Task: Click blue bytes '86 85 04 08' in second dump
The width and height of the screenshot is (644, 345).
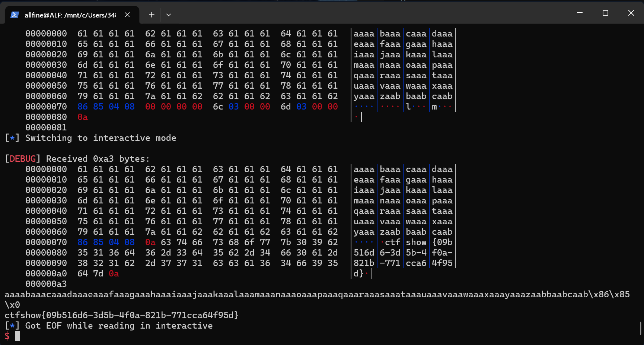Action: coord(106,242)
